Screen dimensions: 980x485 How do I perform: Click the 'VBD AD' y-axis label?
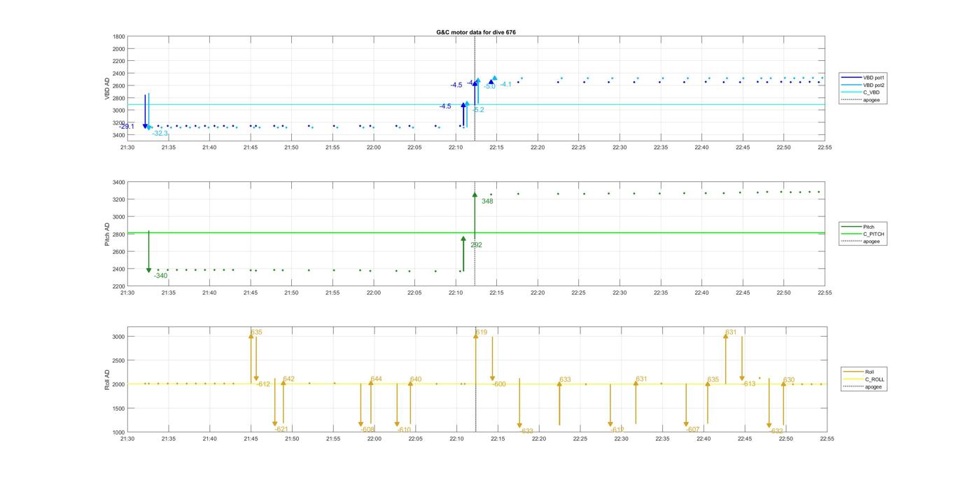pyautogui.click(x=108, y=88)
